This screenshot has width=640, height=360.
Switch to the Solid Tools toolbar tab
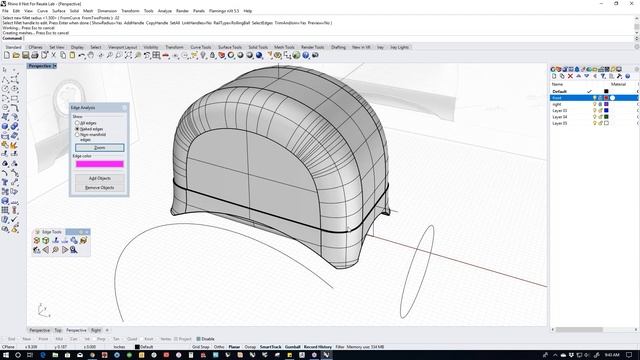[258, 47]
